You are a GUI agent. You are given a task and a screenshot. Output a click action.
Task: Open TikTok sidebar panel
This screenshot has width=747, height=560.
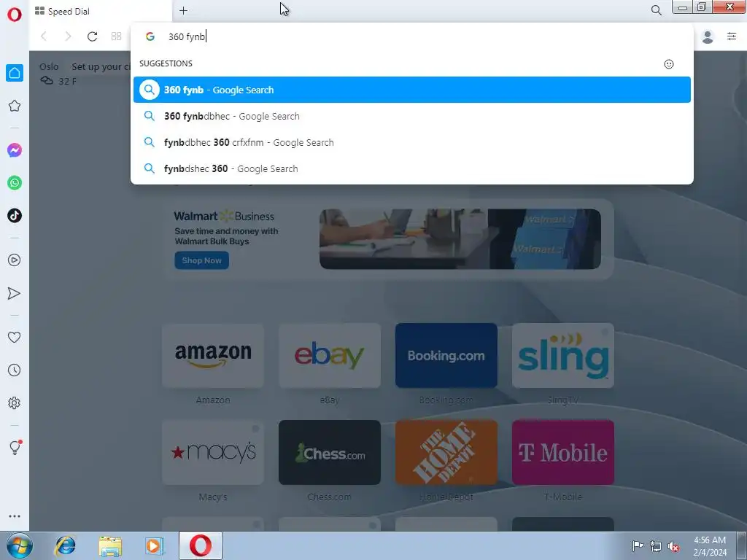click(x=15, y=216)
